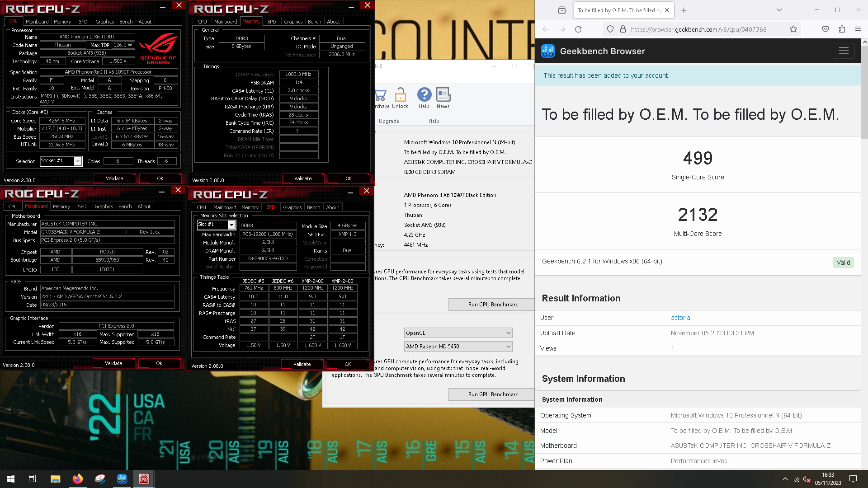
Task: Click the Code Name Thuban field
Action: 62,45
